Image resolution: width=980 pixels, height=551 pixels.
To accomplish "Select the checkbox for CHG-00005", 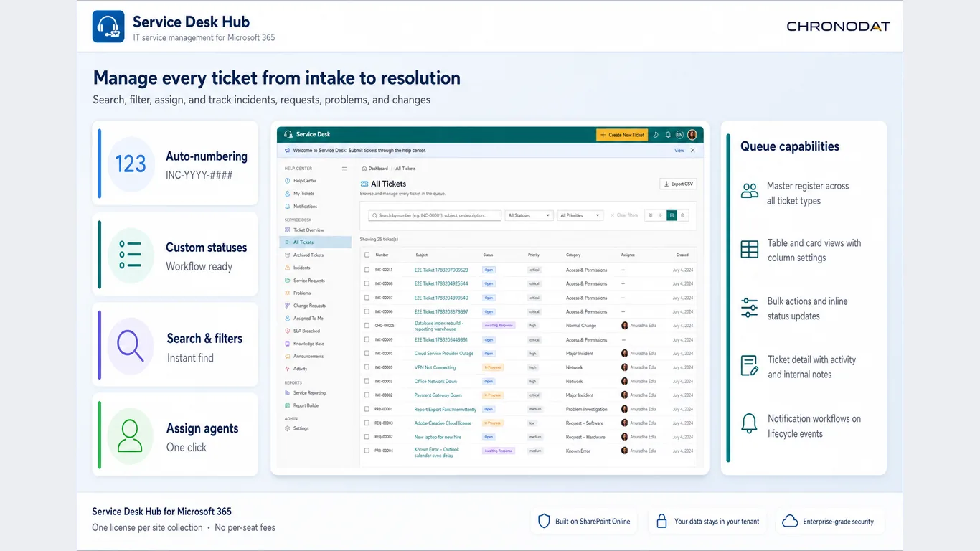I will point(367,326).
